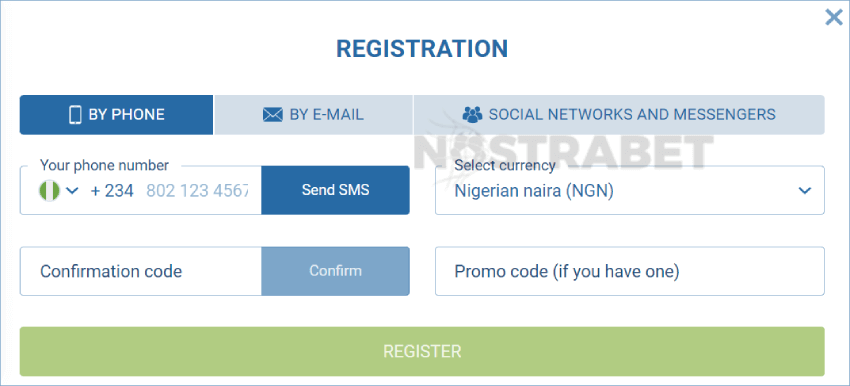Viewport: 850px width, 386px height.
Task: Switch to the BY PHONE tab
Action: click(117, 115)
